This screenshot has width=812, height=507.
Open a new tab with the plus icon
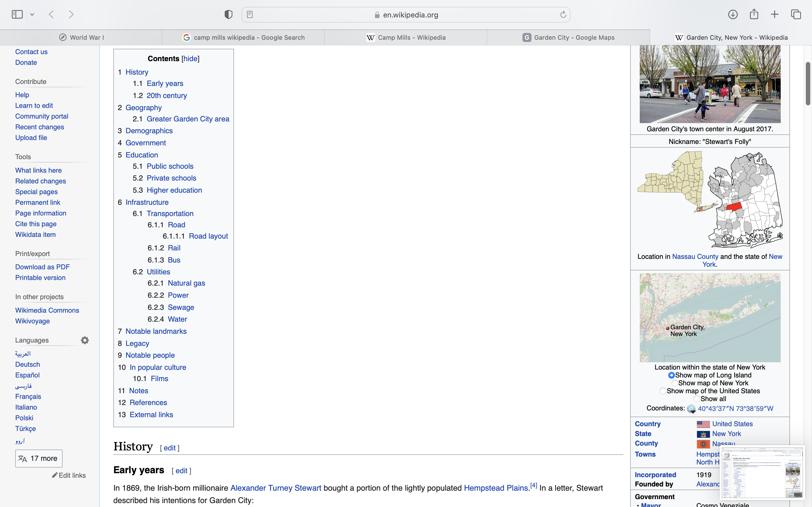click(x=775, y=14)
